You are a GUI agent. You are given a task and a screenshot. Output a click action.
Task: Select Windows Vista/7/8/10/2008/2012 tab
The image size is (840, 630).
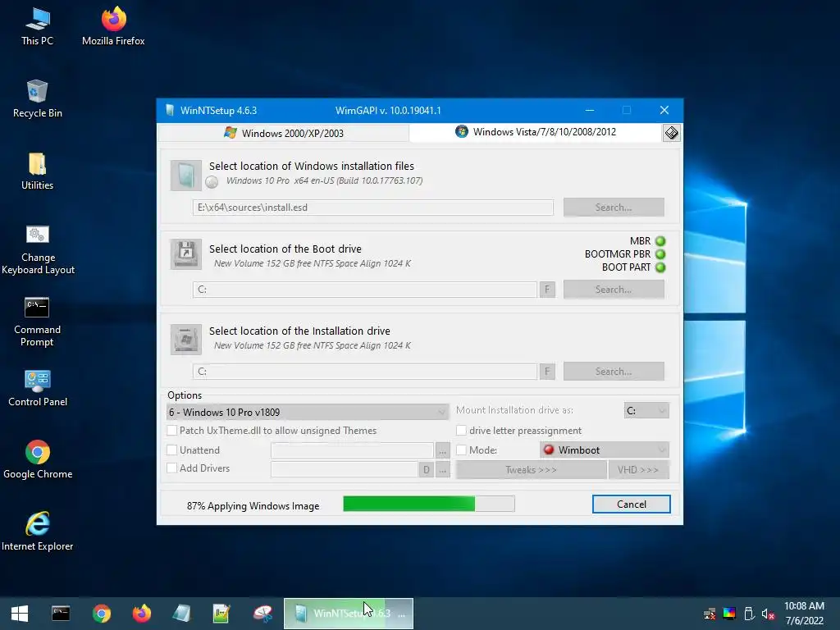pos(536,132)
